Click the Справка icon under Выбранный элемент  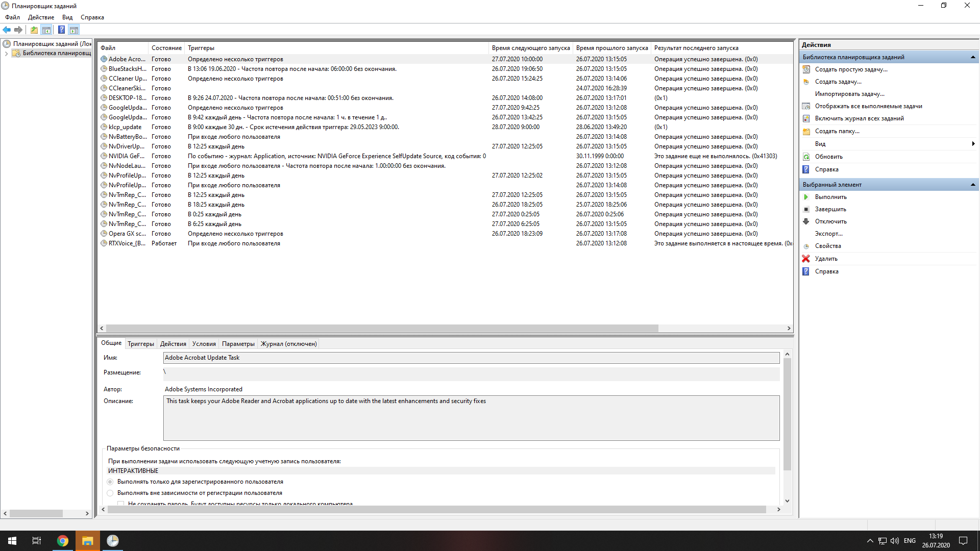(x=806, y=271)
